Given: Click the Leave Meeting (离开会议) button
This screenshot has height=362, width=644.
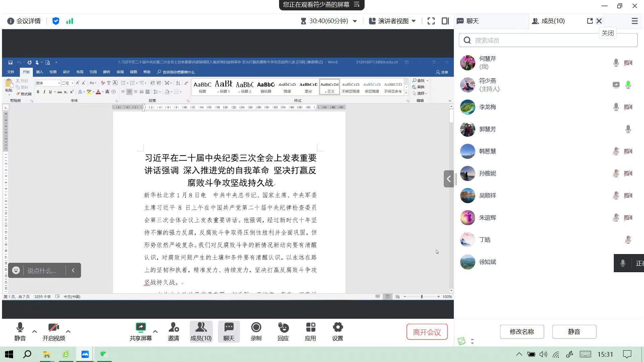Looking at the screenshot, I should coord(427,332).
